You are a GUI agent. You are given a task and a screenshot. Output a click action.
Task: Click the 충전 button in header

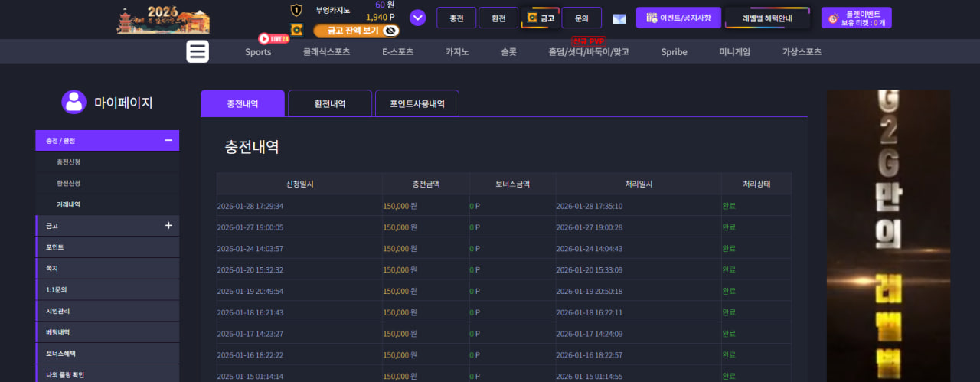[456, 18]
